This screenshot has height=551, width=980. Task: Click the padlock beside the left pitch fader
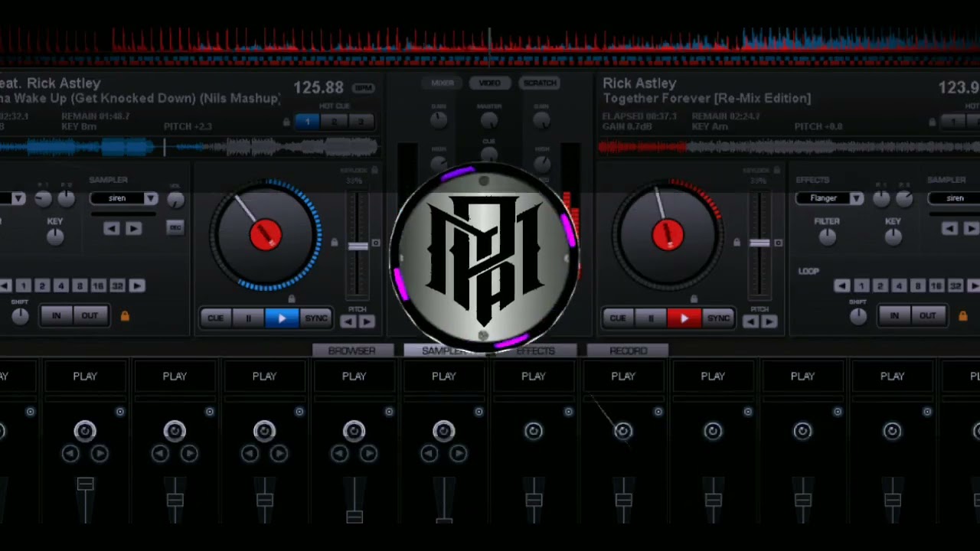pos(334,243)
